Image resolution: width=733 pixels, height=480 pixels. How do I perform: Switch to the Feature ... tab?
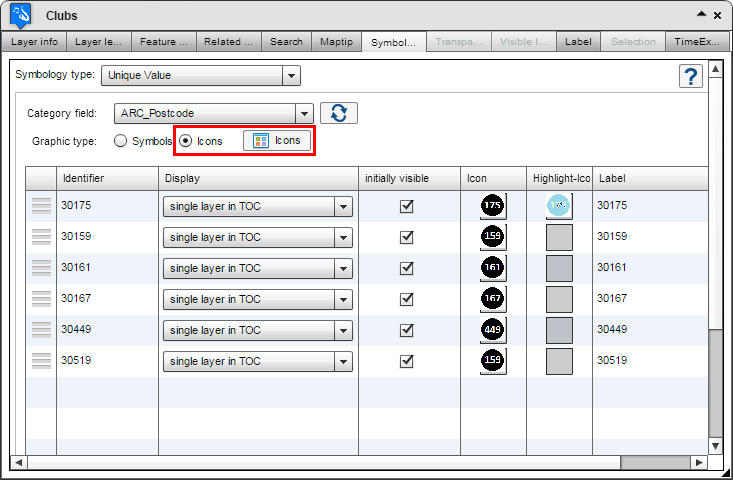[x=164, y=42]
